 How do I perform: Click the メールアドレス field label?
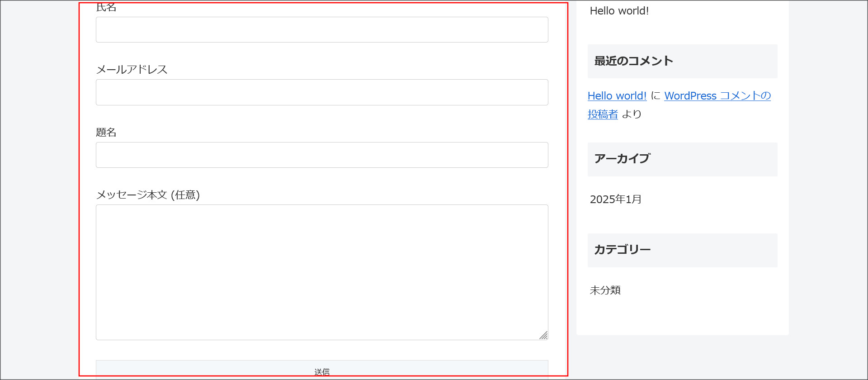[132, 70]
